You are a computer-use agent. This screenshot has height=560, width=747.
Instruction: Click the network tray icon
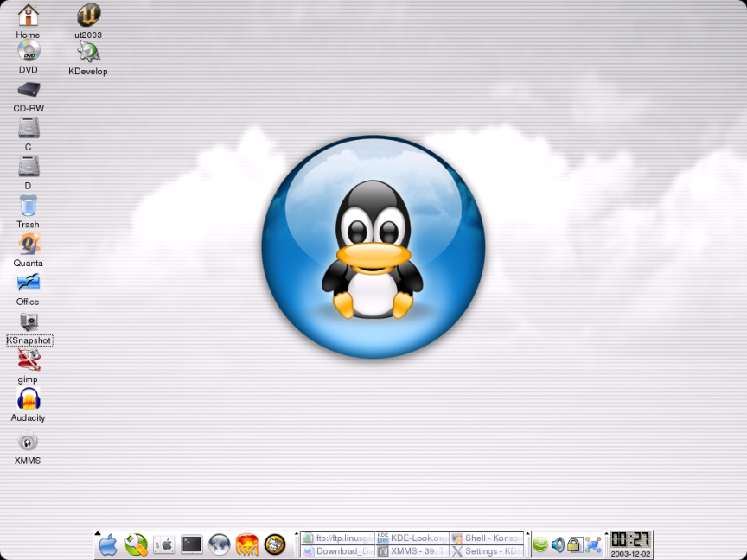point(593,544)
